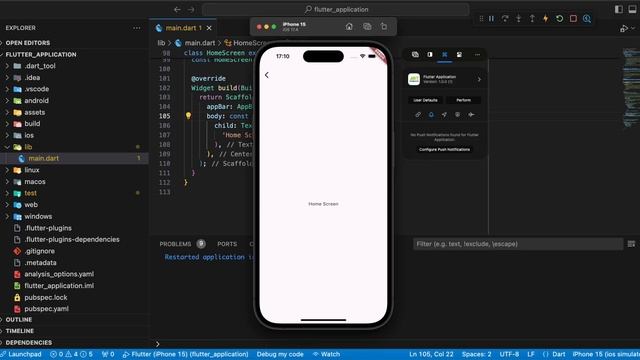Click Debug my code in status bar
This screenshot has width=640, height=360.
280,354
